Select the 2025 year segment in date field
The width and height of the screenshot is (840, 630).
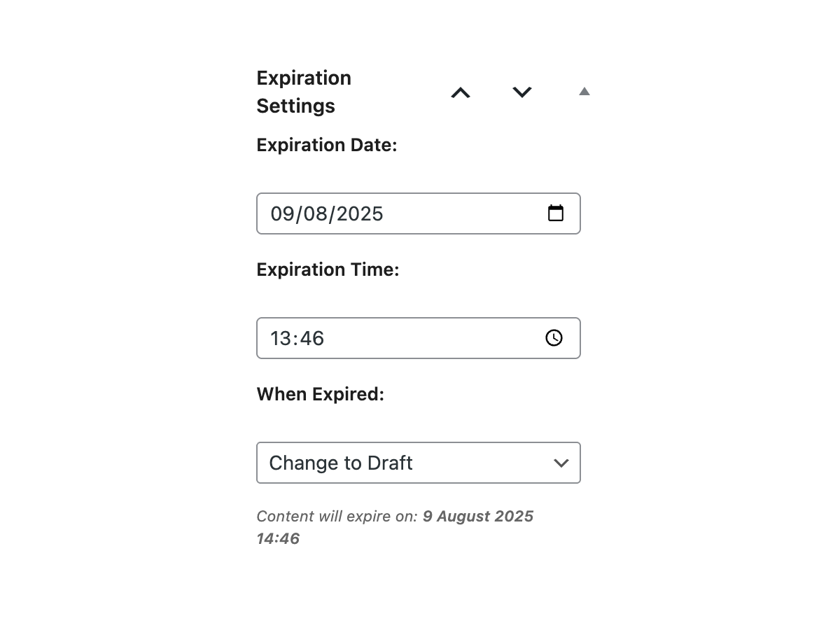(x=358, y=214)
